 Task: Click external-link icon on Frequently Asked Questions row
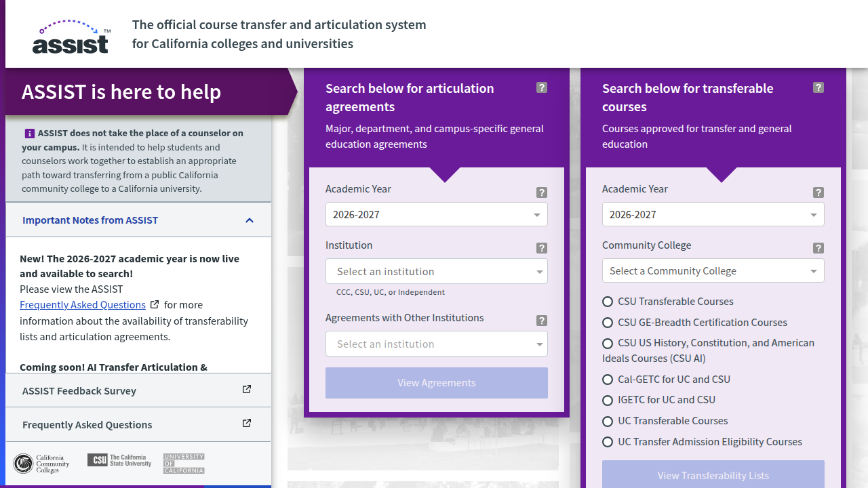[x=247, y=423]
